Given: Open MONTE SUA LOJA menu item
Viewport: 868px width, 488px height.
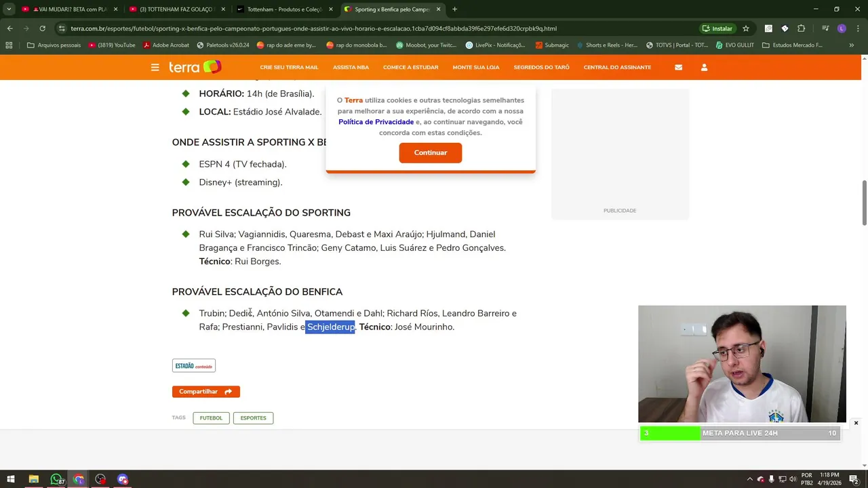Looking at the screenshot, I should 476,67.
